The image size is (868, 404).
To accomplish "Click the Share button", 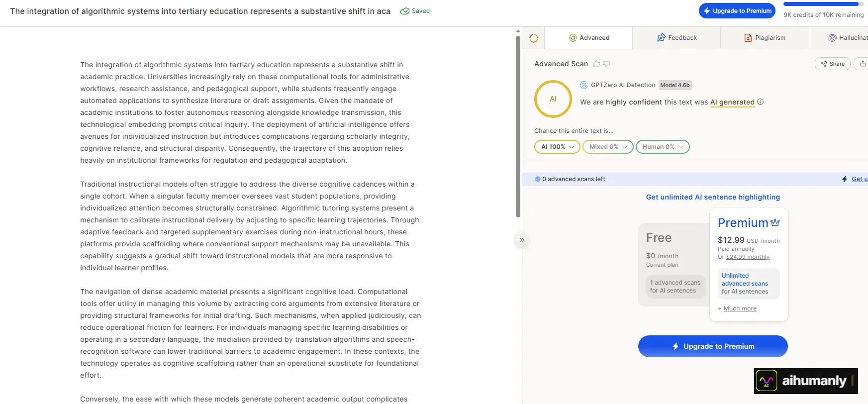I will pyautogui.click(x=833, y=64).
